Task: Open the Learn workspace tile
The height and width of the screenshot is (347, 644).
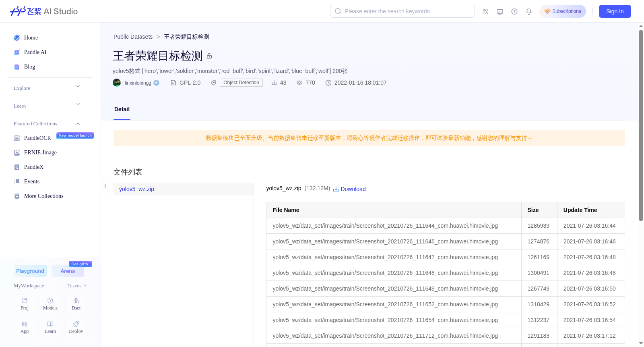Action: tap(50, 328)
